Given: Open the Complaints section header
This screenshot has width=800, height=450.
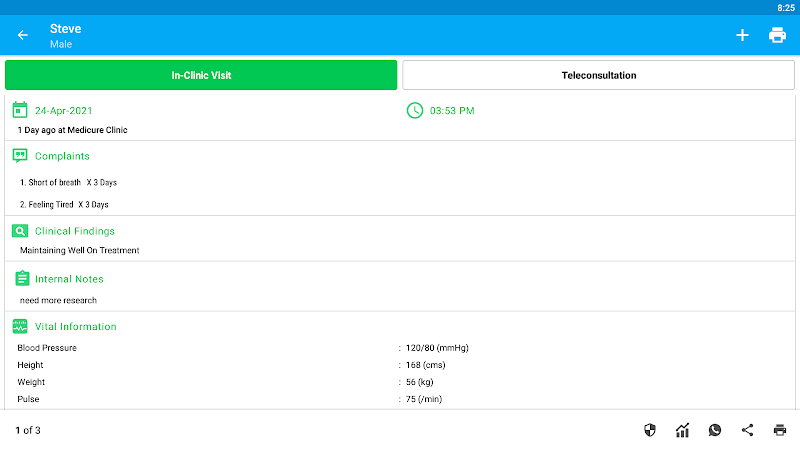Looking at the screenshot, I should [62, 156].
